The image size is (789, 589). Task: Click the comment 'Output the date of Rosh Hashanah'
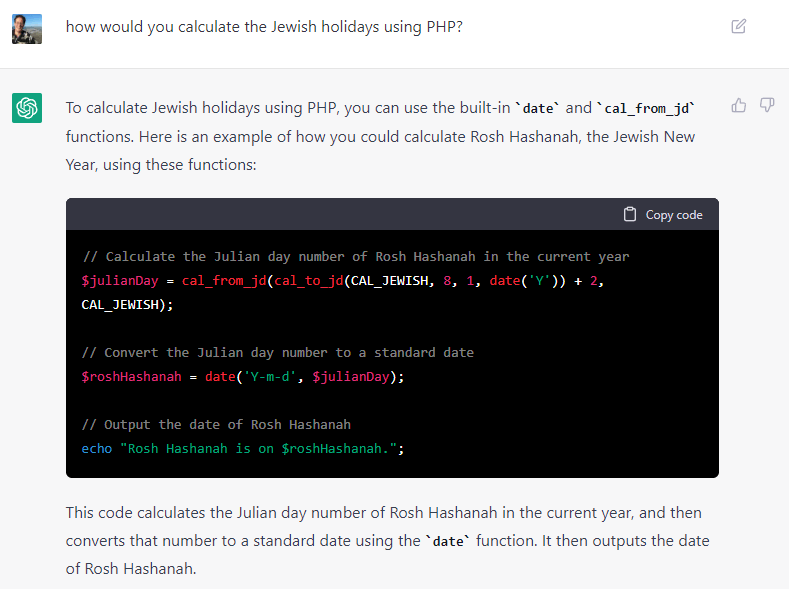click(216, 425)
